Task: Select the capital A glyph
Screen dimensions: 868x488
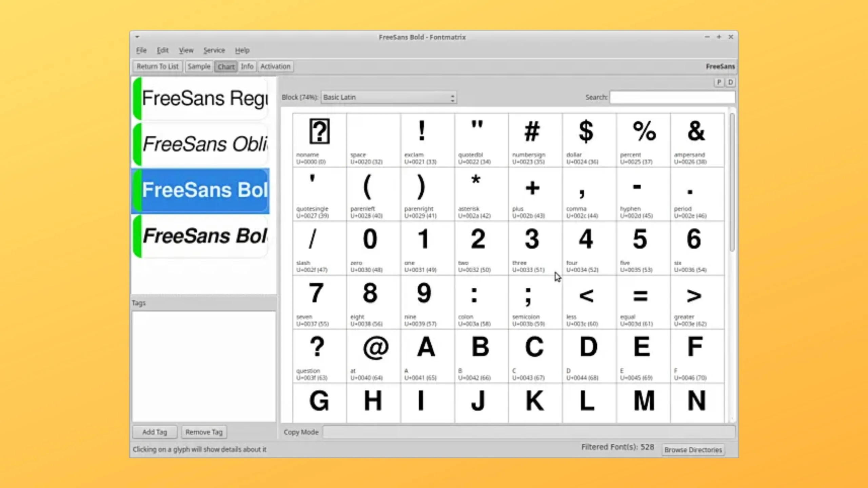Action: 427,356
